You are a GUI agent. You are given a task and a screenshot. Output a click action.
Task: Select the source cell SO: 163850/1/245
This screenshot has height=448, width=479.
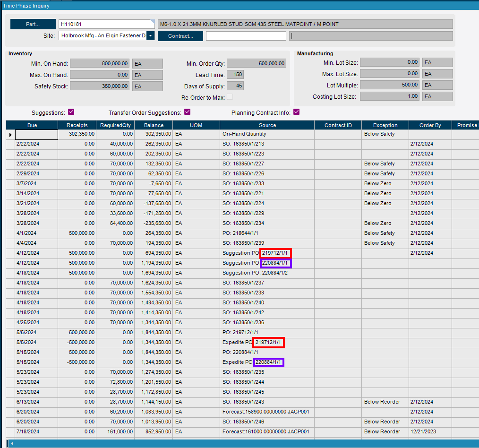(267, 392)
